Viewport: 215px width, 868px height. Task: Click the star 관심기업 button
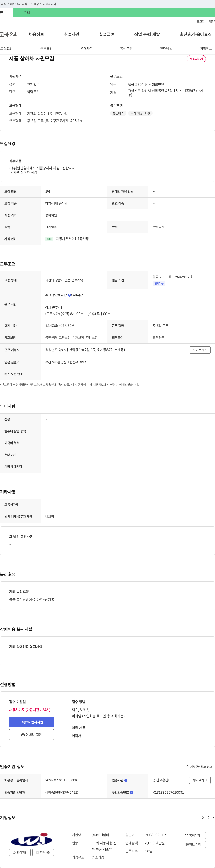[20, 853]
